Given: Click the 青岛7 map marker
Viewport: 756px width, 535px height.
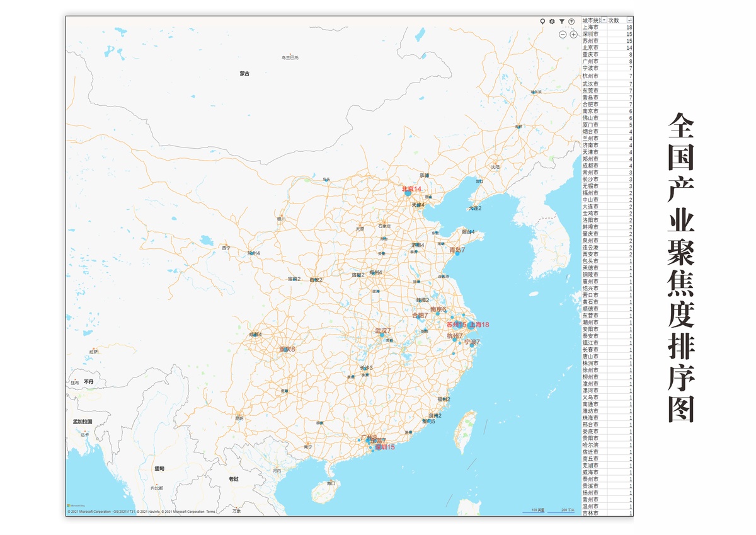Looking at the screenshot, I should pyautogui.click(x=457, y=250).
